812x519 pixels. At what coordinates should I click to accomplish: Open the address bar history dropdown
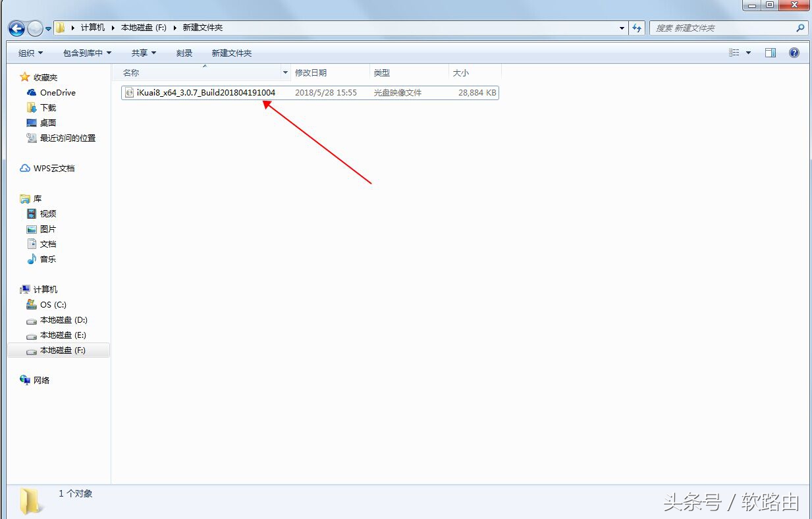(622, 28)
